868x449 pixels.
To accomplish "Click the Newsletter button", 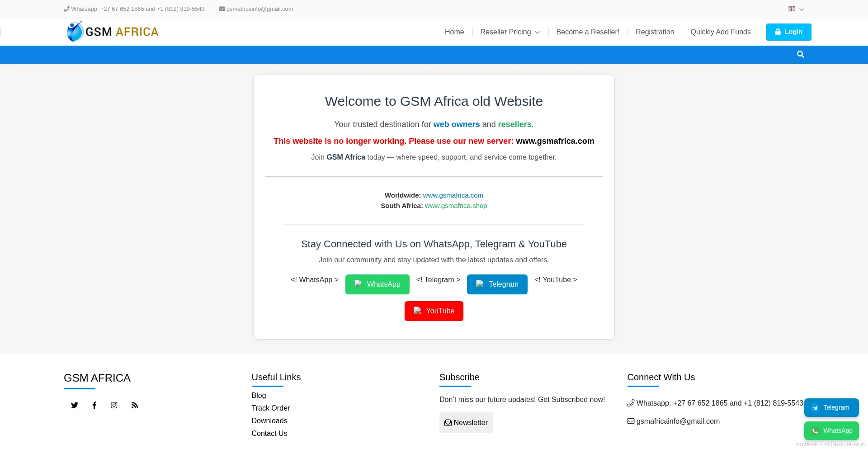I will (466, 423).
